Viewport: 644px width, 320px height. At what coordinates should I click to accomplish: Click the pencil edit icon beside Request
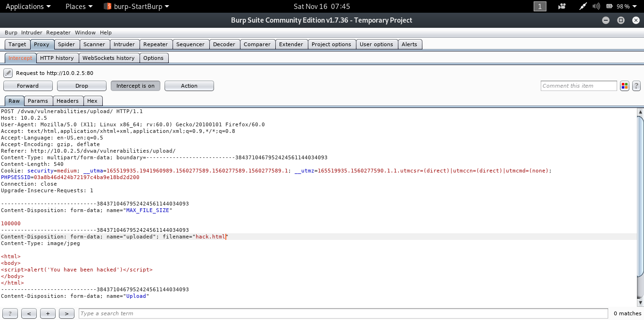click(8, 73)
